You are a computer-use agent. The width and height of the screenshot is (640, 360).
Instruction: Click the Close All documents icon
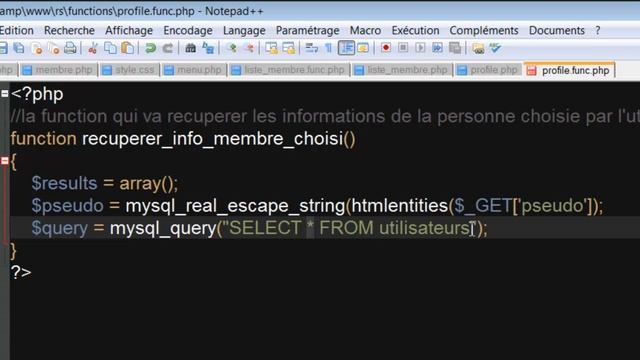pyautogui.click(x=53, y=48)
